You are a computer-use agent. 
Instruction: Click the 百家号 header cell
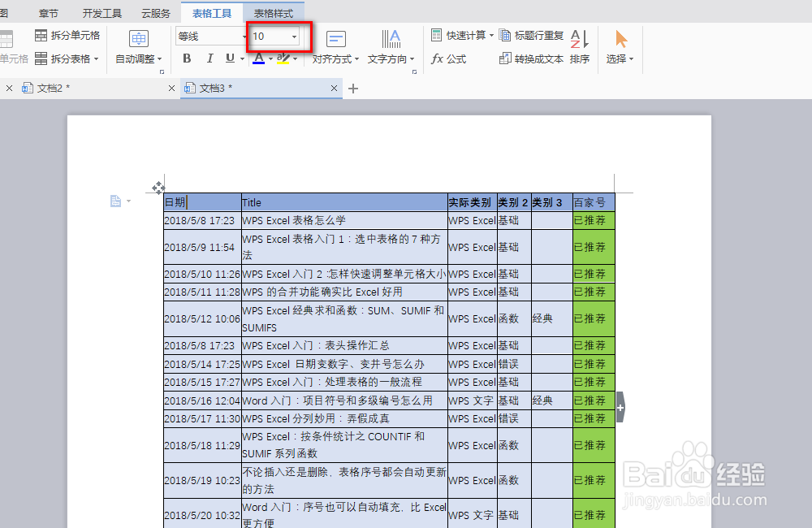pyautogui.click(x=594, y=202)
